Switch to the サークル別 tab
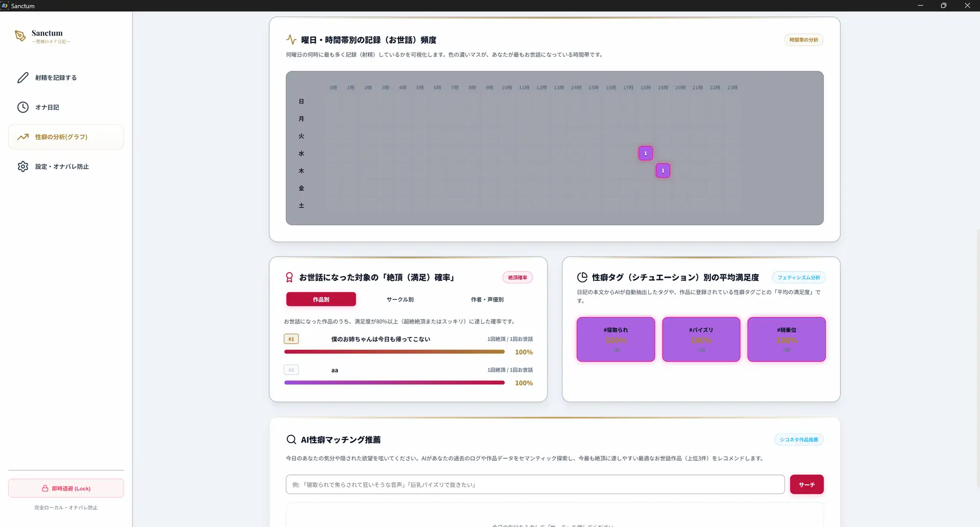Screen dimensions: 980x527 click(x=400, y=300)
